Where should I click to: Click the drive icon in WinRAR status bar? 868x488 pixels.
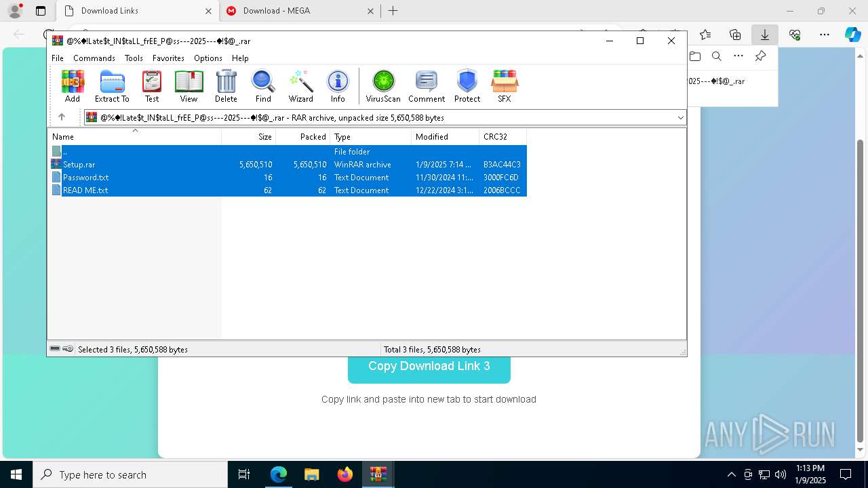click(x=55, y=349)
